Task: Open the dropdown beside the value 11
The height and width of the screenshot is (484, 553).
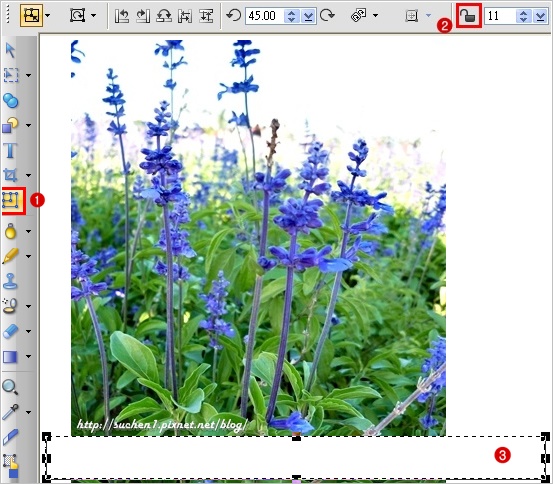Action: [540, 16]
